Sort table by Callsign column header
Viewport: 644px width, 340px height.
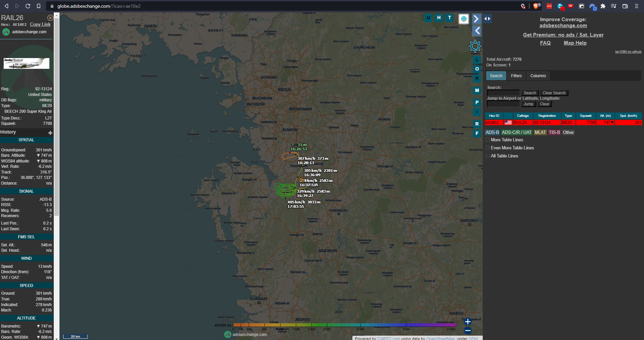tap(523, 116)
